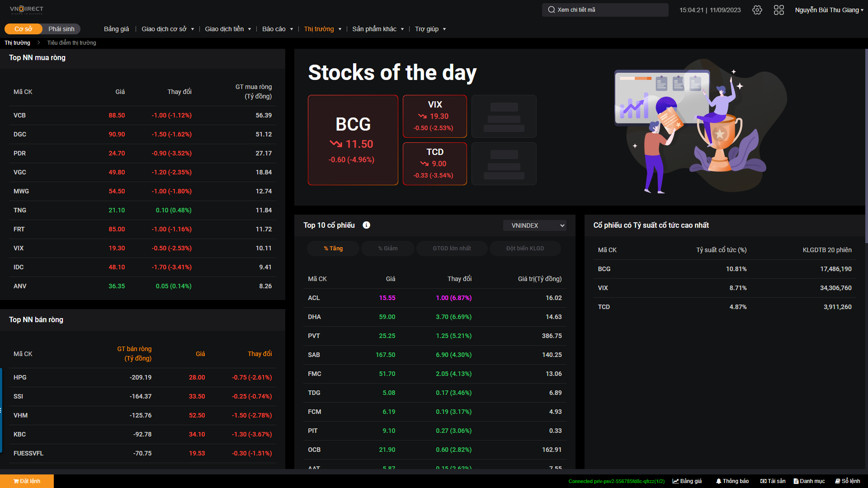Viewport: 868px width, 488px height.
Task: Open Thông báo bell in bottom bar
Action: point(732,481)
